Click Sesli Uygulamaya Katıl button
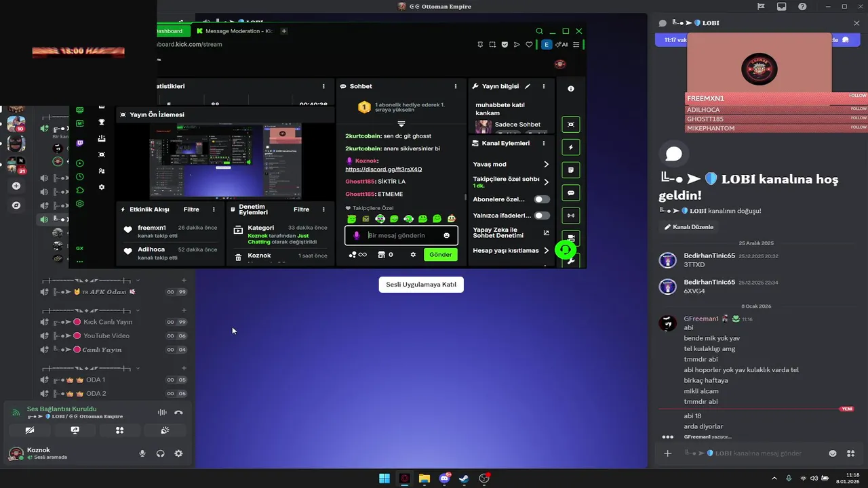Screen dimensions: 868x488 [421, 285]
